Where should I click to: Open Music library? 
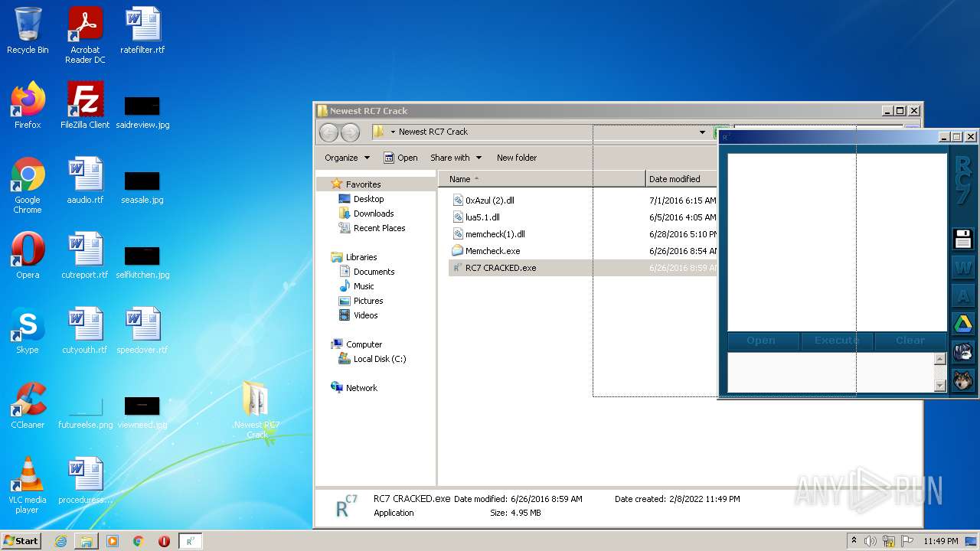coord(364,286)
